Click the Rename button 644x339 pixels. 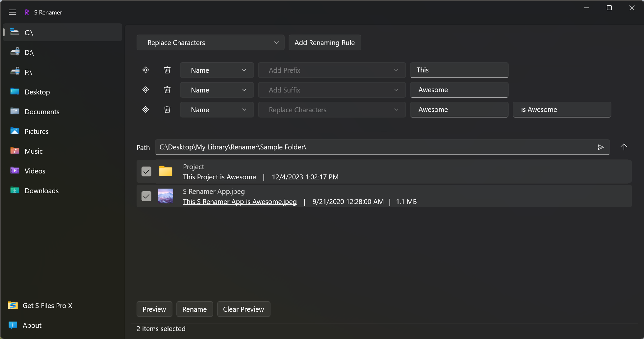click(x=194, y=309)
